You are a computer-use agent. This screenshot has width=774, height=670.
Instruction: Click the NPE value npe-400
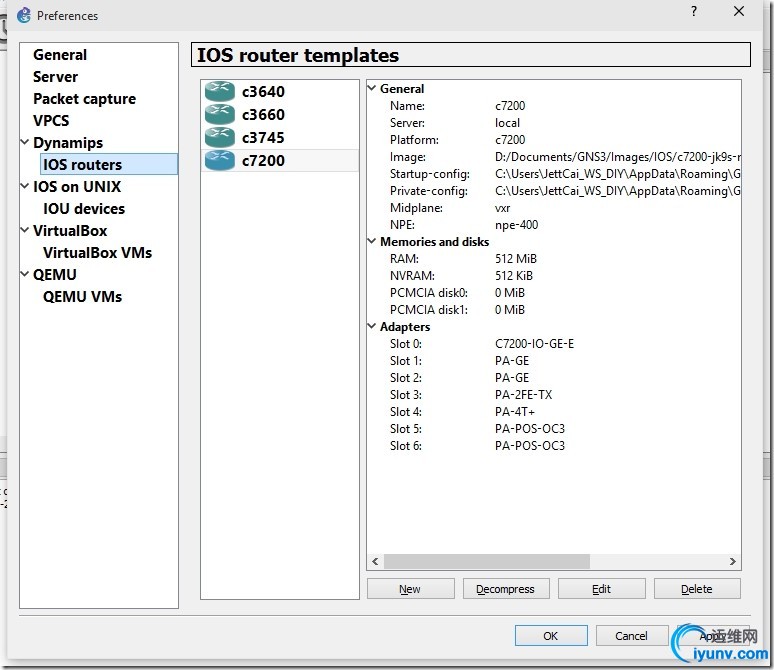[x=516, y=225]
